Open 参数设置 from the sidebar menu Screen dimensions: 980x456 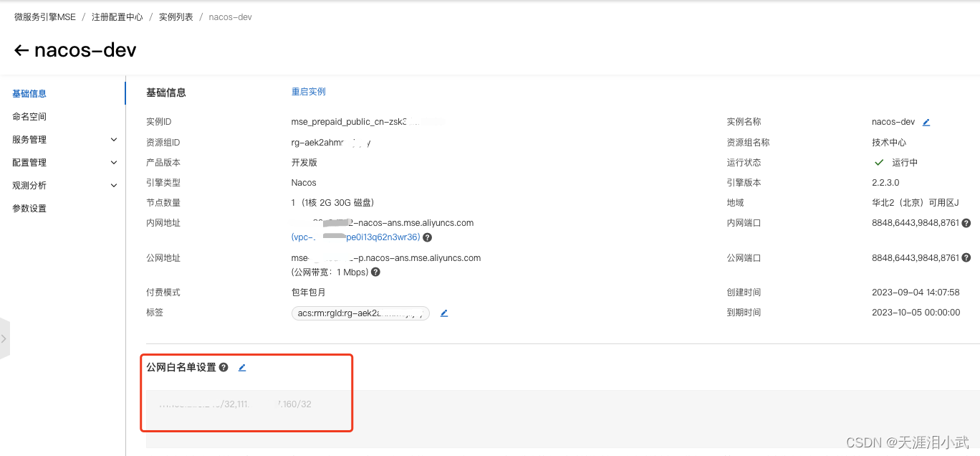coord(29,208)
